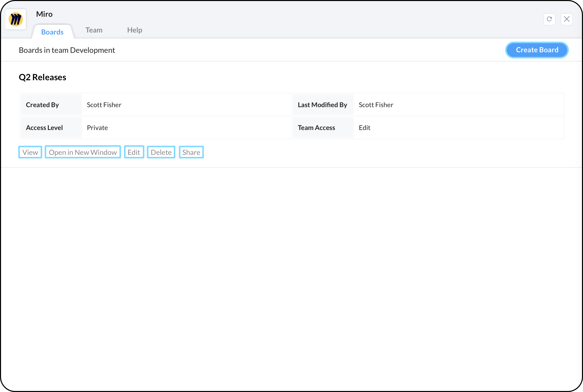The height and width of the screenshot is (392, 583).
Task: Click the Miro app title text
Action: coord(44,14)
